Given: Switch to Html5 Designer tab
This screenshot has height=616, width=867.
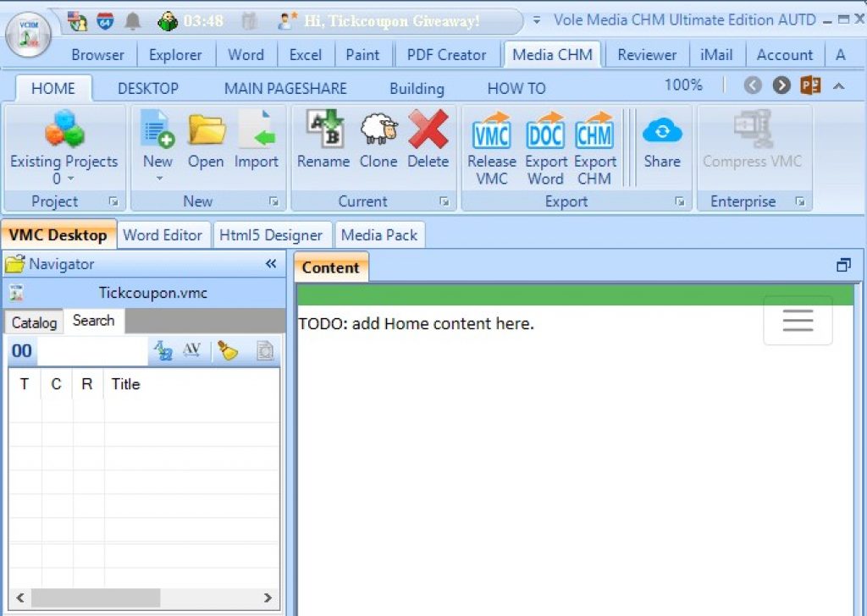Looking at the screenshot, I should pos(271,234).
